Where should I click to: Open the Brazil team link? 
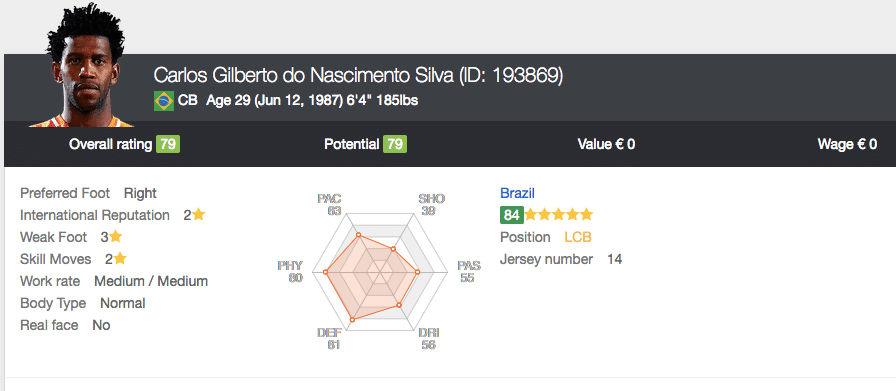coord(517,193)
